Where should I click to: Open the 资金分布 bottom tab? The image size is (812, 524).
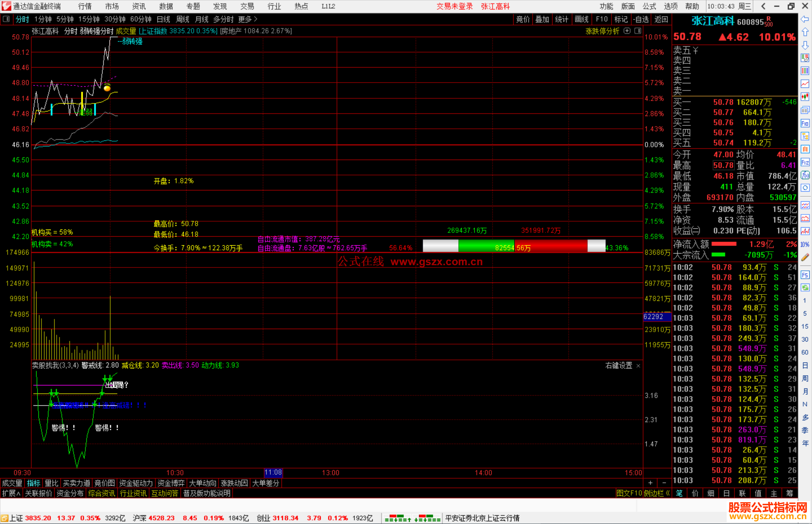pos(70,493)
